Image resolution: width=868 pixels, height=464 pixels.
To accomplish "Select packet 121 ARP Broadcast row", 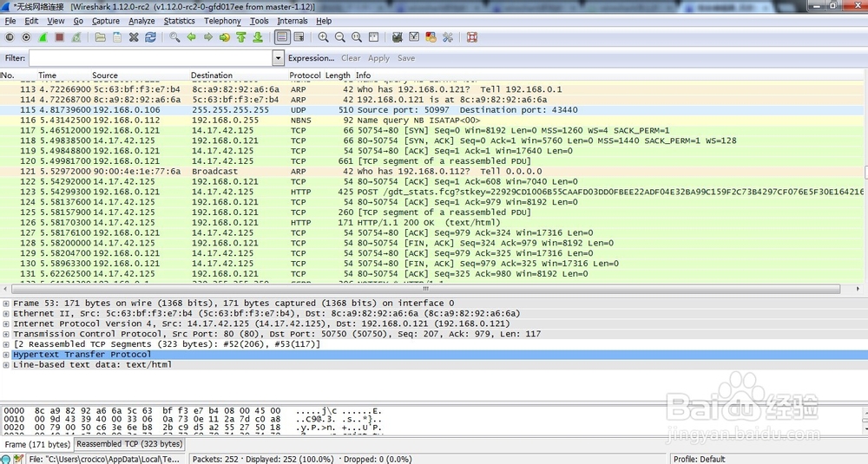I will [x=431, y=172].
